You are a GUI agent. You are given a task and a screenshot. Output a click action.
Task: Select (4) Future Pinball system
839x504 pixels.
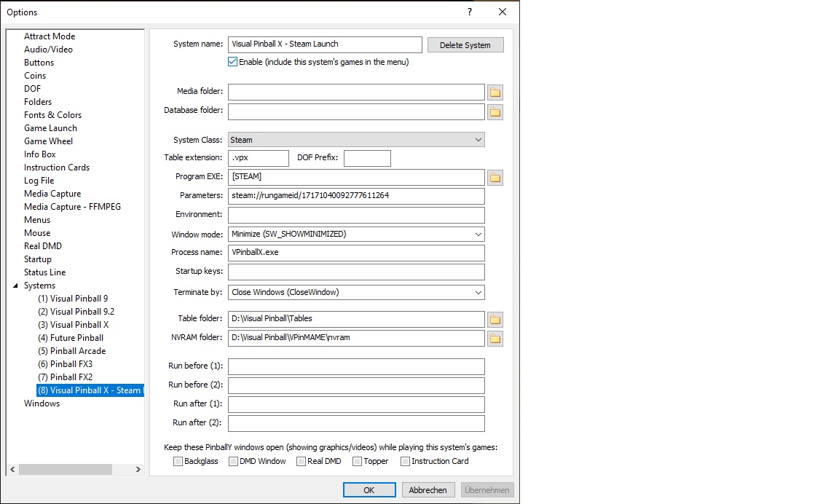70,337
